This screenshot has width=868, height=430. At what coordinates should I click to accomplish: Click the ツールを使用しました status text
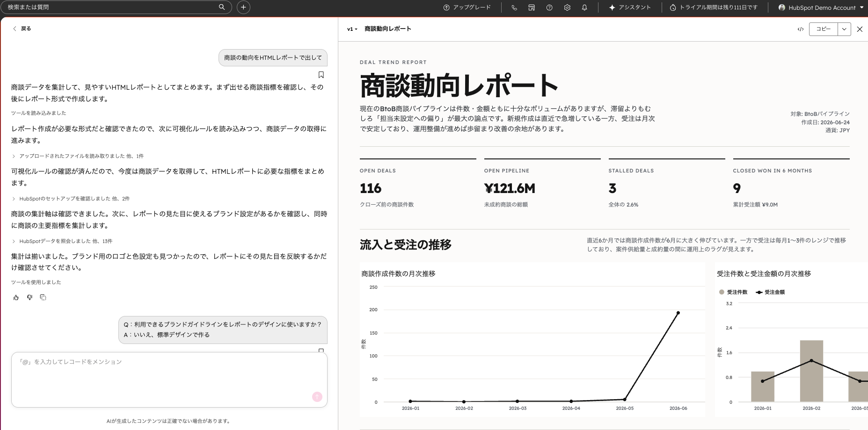click(36, 282)
